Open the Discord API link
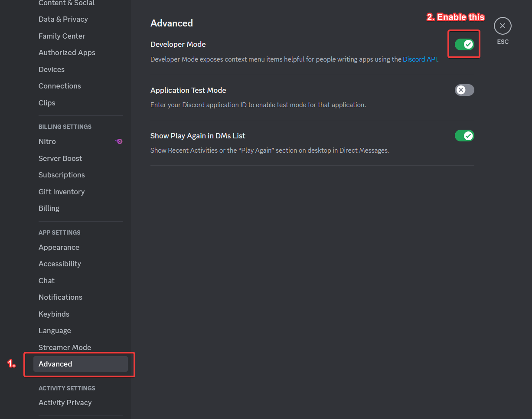This screenshot has height=419, width=532. pos(420,59)
